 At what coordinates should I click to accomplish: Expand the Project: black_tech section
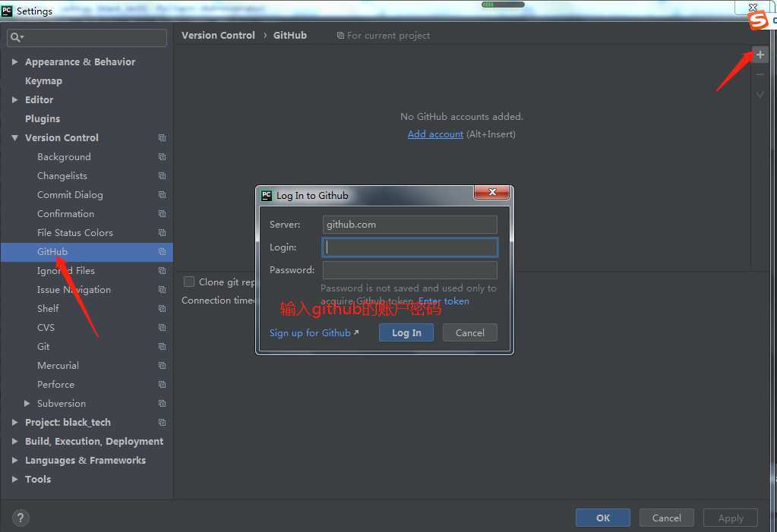pos(15,423)
